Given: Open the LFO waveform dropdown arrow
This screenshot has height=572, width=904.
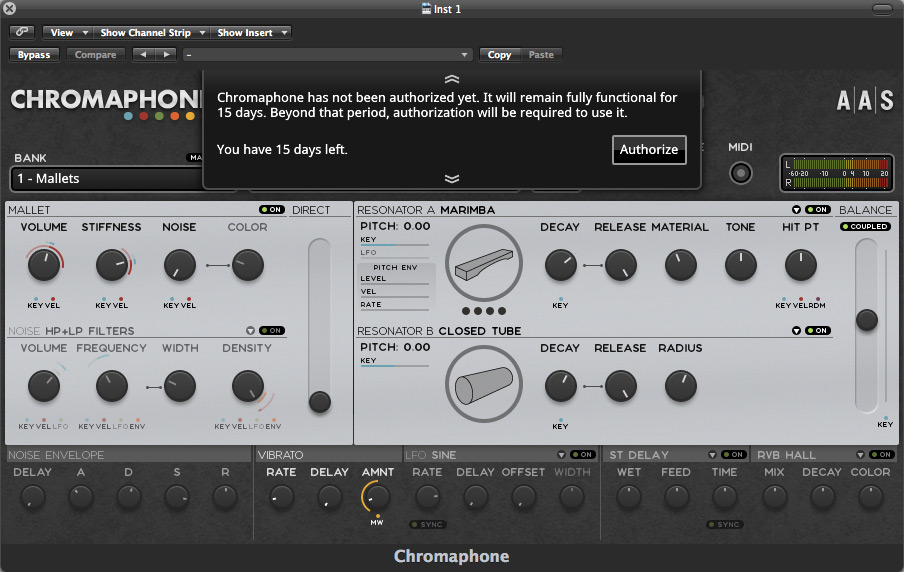Looking at the screenshot, I should pyautogui.click(x=561, y=454).
